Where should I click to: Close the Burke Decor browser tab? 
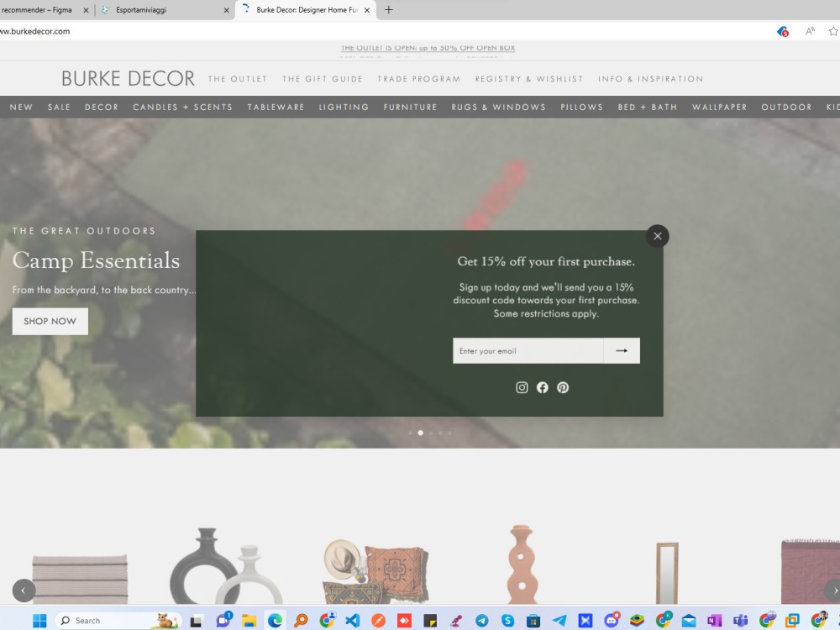[x=367, y=10]
